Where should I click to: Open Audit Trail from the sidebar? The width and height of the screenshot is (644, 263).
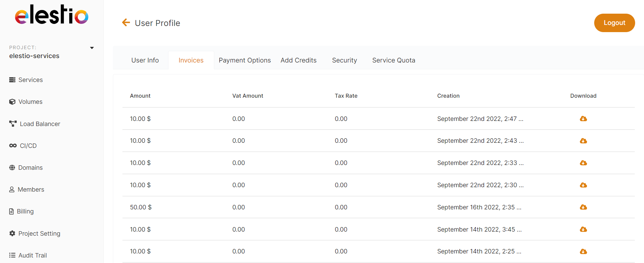tap(32, 255)
